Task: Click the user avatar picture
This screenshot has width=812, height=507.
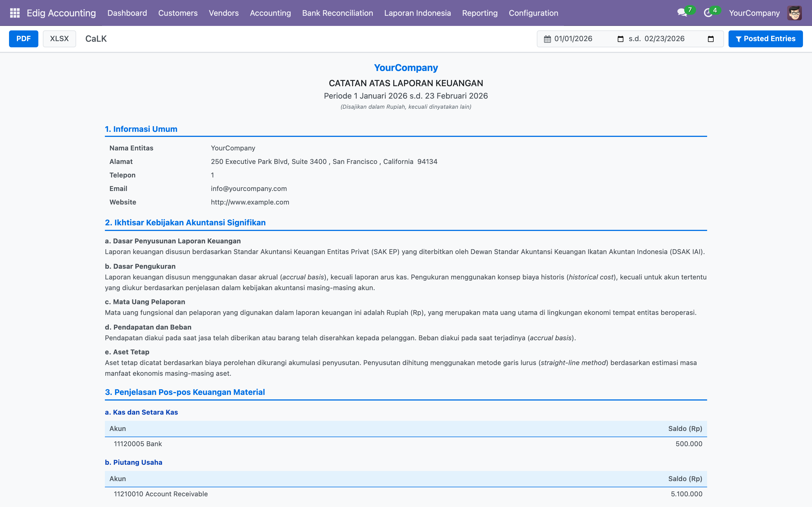Action: [x=794, y=13]
